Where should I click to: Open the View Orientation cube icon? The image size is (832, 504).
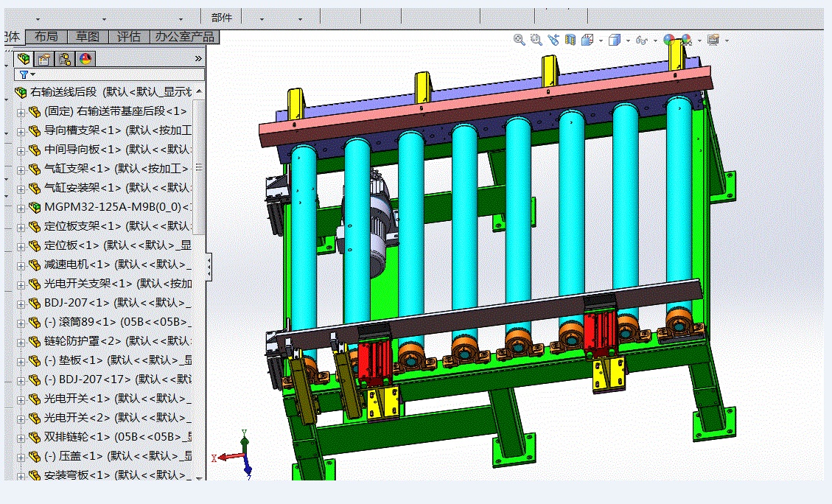tap(588, 40)
